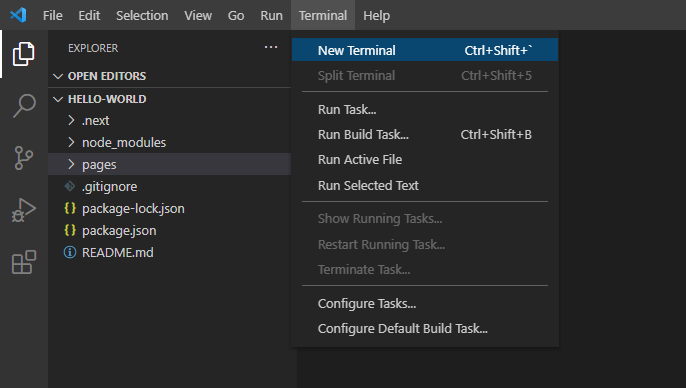
Task: Open the Selection menu
Action: 142,15
